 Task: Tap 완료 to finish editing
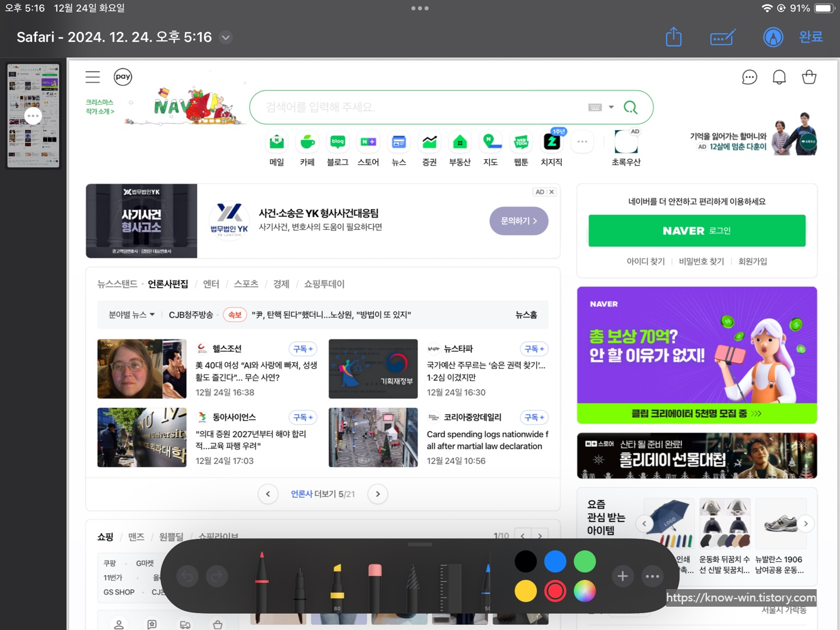811,37
